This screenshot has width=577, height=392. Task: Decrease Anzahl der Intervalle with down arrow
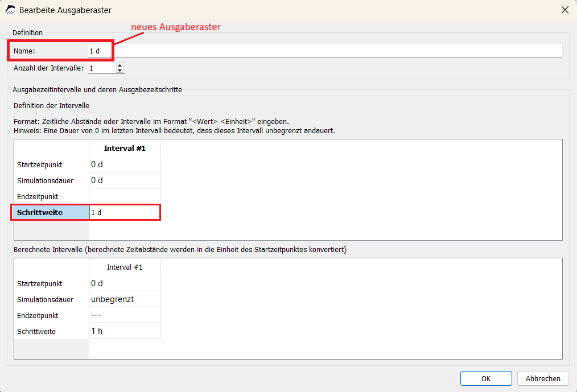coord(120,71)
